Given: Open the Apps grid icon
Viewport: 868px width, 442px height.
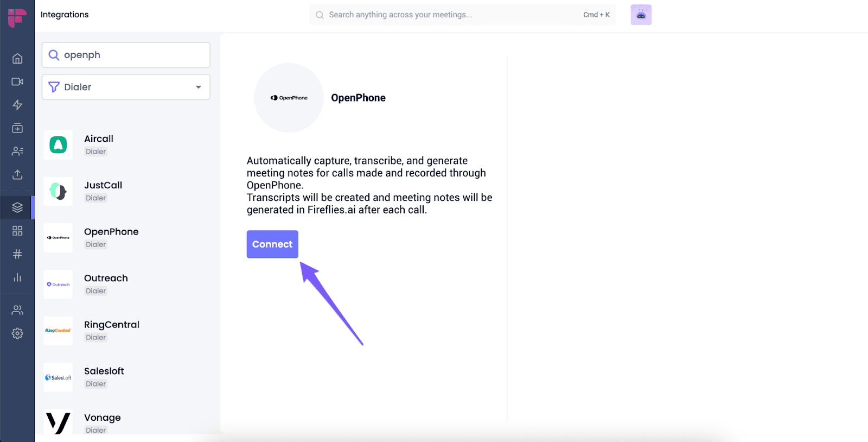Looking at the screenshot, I should click(x=17, y=231).
